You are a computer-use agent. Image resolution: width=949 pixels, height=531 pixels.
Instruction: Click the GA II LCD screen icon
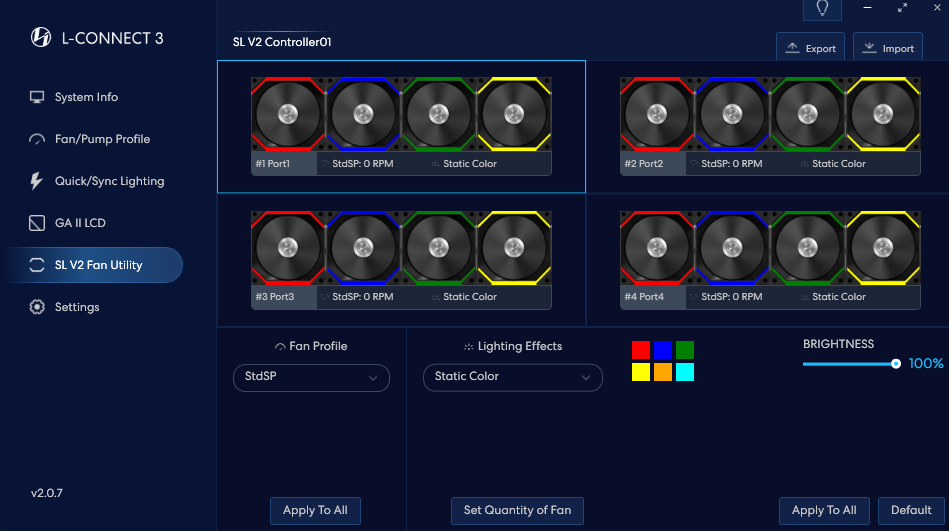(x=37, y=223)
